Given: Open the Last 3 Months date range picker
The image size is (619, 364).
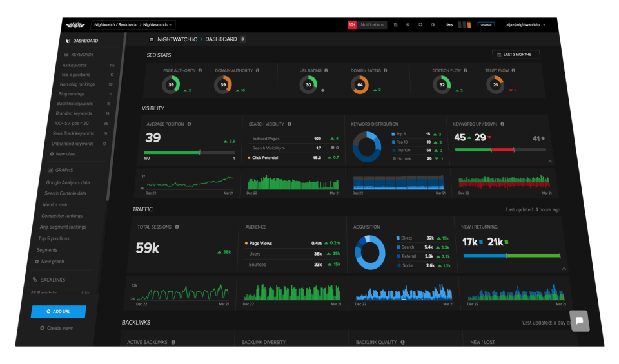Looking at the screenshot, I should [516, 55].
